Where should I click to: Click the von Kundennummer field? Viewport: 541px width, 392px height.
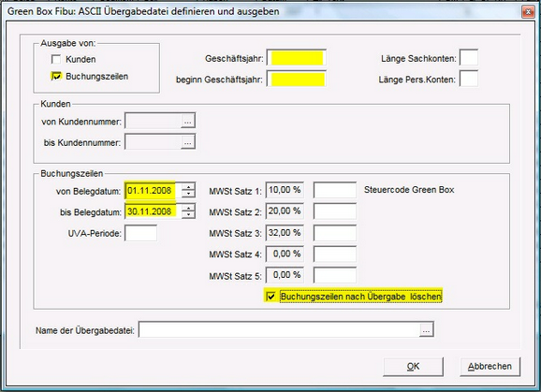click(x=153, y=121)
